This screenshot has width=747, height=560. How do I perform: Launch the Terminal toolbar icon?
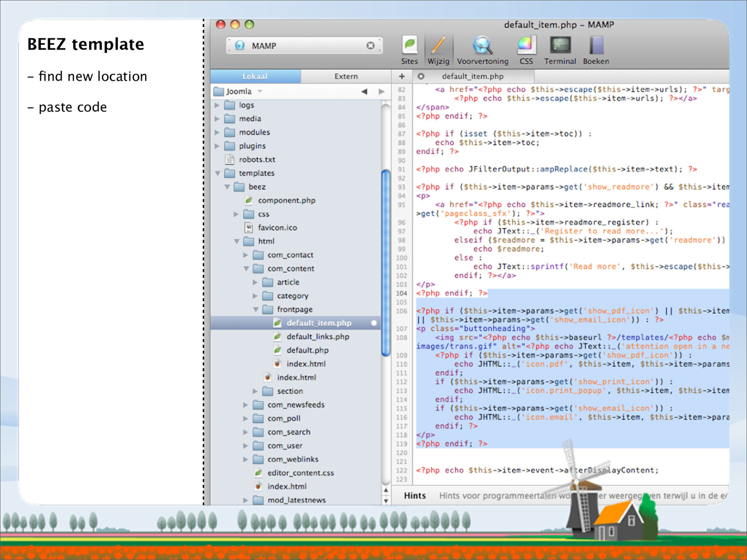(560, 50)
